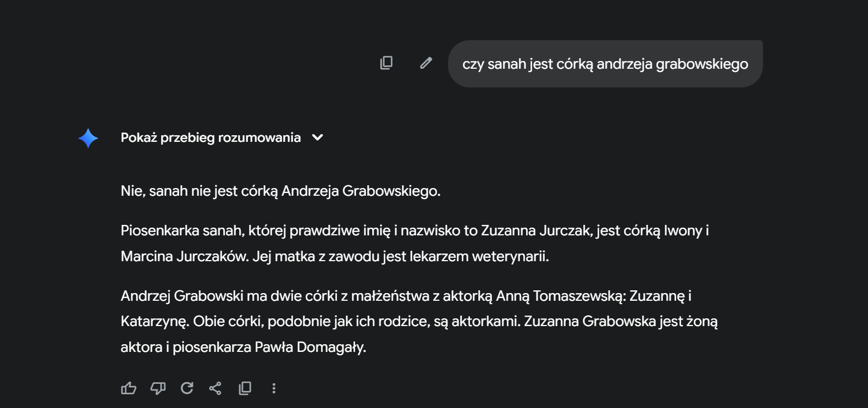Click the name 'Anną Tomaszewską' in the response
Image resolution: width=868 pixels, height=408 pixels.
560,296
